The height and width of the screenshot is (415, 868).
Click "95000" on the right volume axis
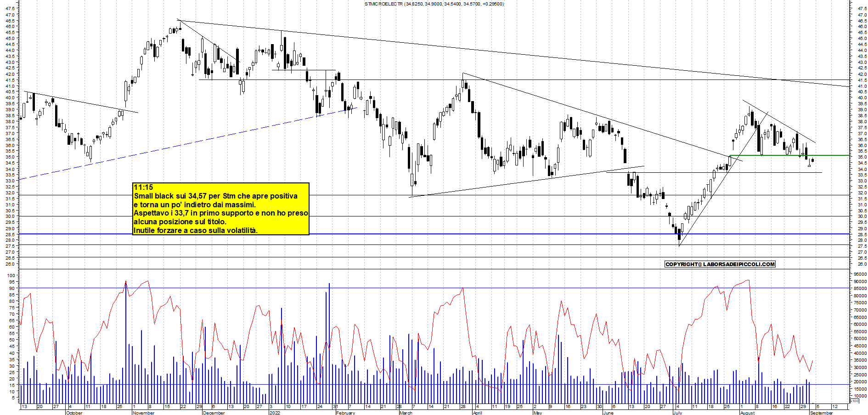click(x=860, y=274)
